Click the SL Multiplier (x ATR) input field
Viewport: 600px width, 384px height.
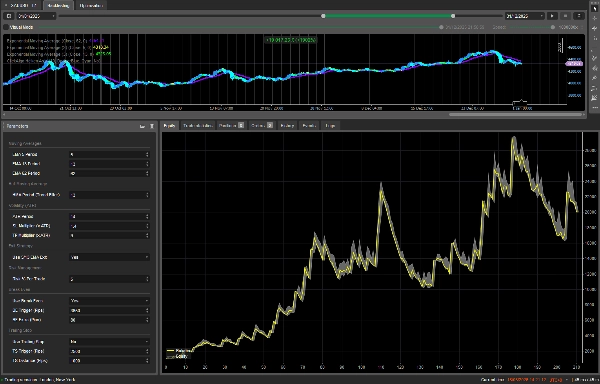pyautogui.click(x=109, y=226)
